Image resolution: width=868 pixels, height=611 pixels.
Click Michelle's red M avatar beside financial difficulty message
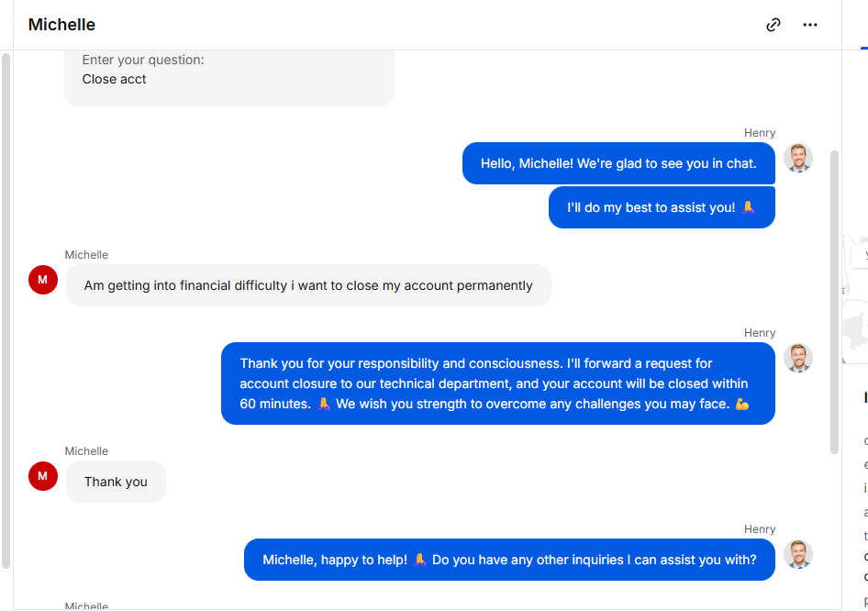click(43, 280)
